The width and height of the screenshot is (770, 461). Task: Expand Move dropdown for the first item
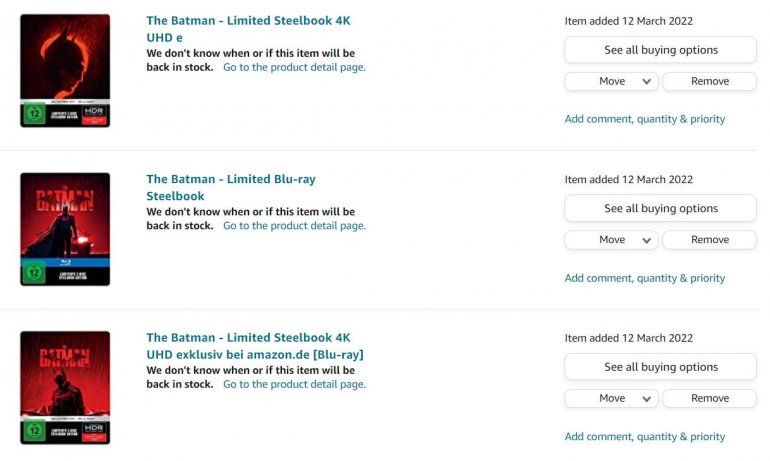click(x=611, y=81)
